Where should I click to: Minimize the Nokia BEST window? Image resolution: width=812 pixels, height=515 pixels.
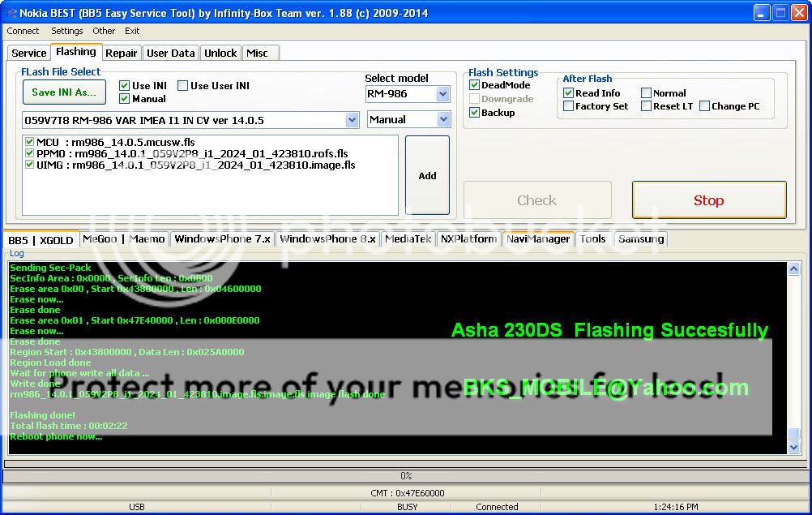pos(761,12)
